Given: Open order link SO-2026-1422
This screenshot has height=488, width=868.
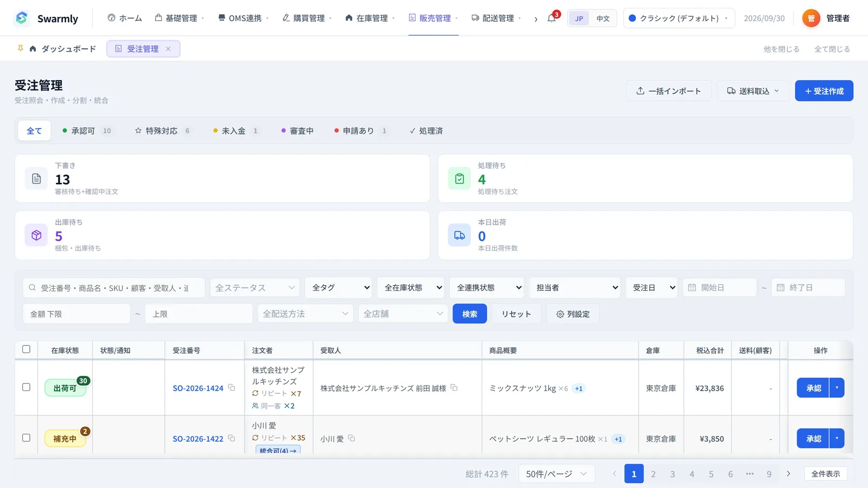Looking at the screenshot, I should [198, 439].
